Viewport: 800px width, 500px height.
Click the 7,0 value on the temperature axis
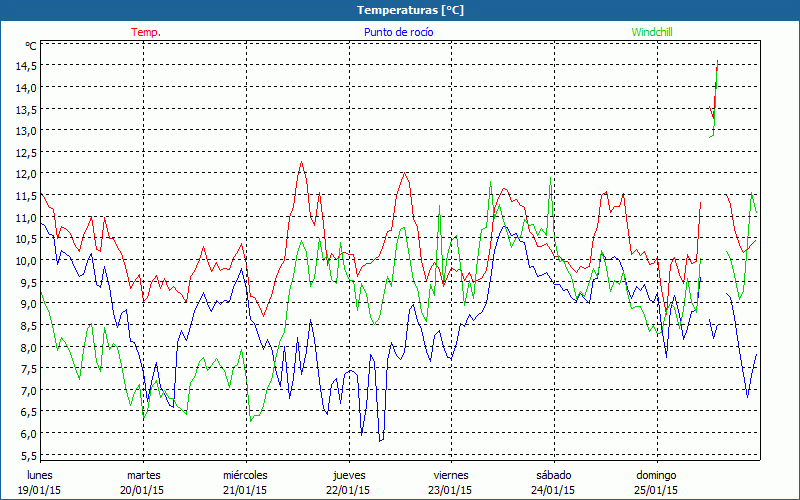[26, 391]
